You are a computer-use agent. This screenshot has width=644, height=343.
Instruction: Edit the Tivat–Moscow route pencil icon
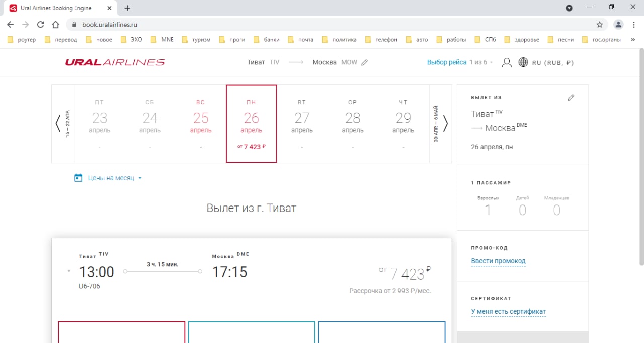(365, 62)
